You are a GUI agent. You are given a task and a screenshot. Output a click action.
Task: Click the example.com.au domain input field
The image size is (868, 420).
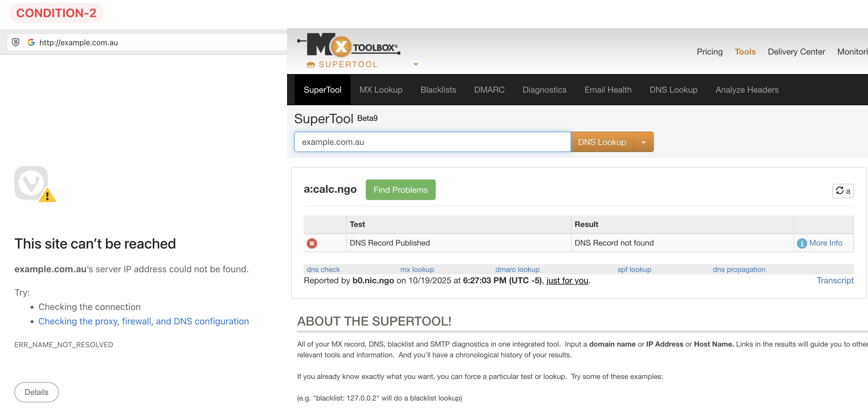(432, 142)
